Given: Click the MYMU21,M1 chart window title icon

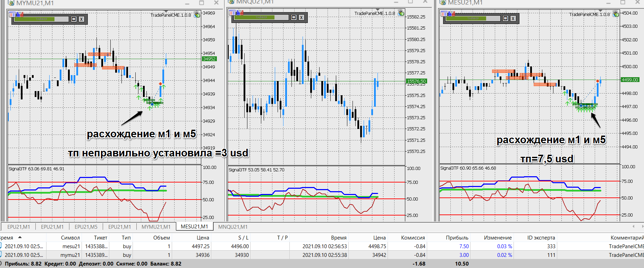Looking at the screenshot, I should pos(11,3).
